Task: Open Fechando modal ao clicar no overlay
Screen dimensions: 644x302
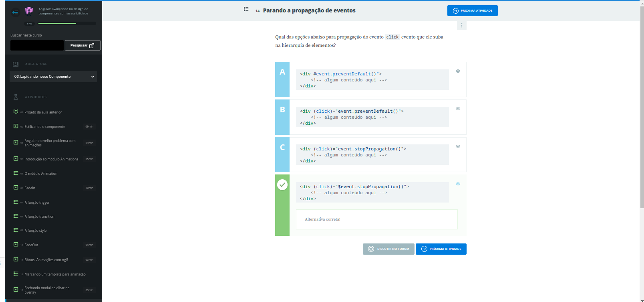Action: tap(47, 290)
